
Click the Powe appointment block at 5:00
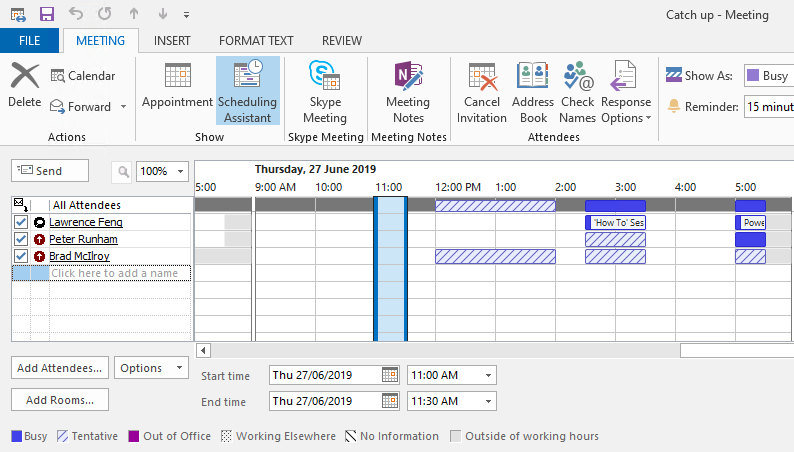click(x=750, y=223)
